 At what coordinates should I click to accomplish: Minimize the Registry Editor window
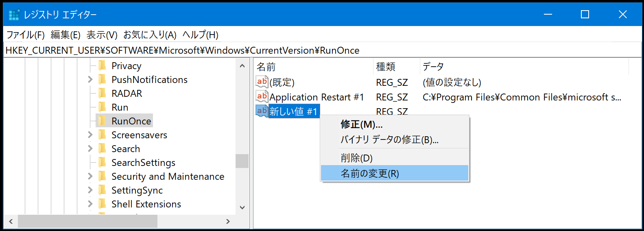[x=548, y=14]
